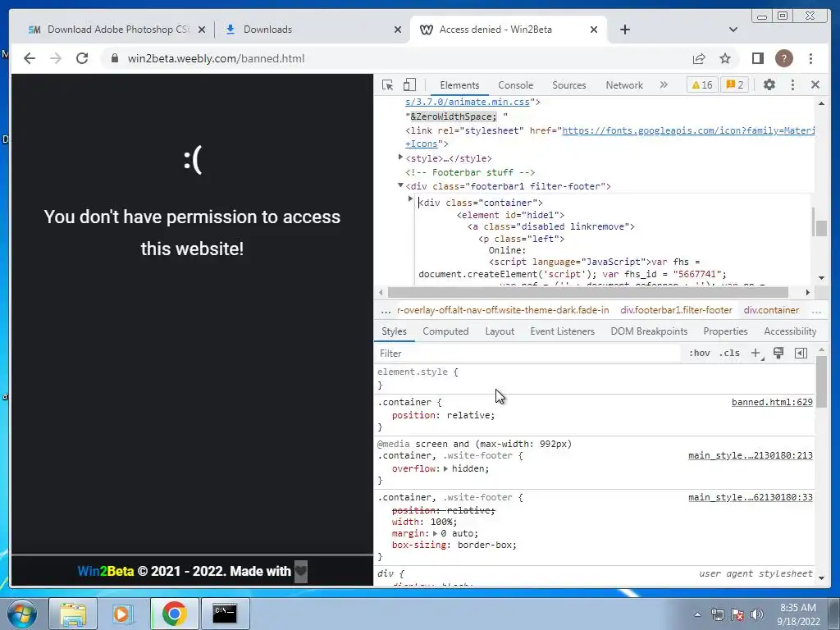Click the 16 warnings badge
840x630 pixels.
pos(702,84)
